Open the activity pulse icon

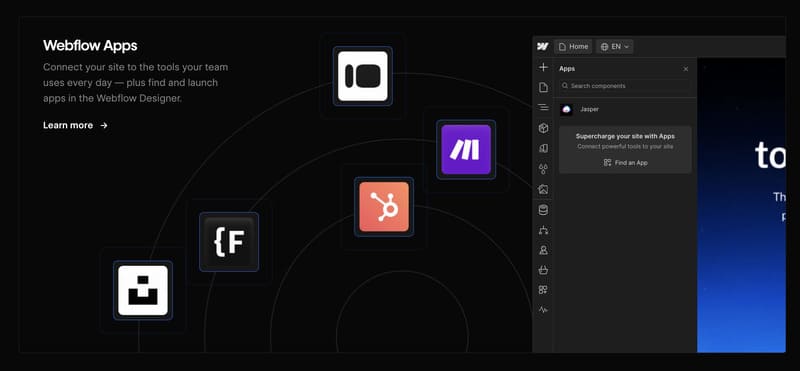point(543,310)
